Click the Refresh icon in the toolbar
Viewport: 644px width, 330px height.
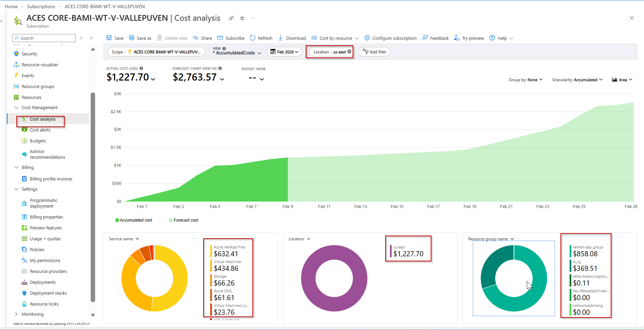pyautogui.click(x=253, y=38)
